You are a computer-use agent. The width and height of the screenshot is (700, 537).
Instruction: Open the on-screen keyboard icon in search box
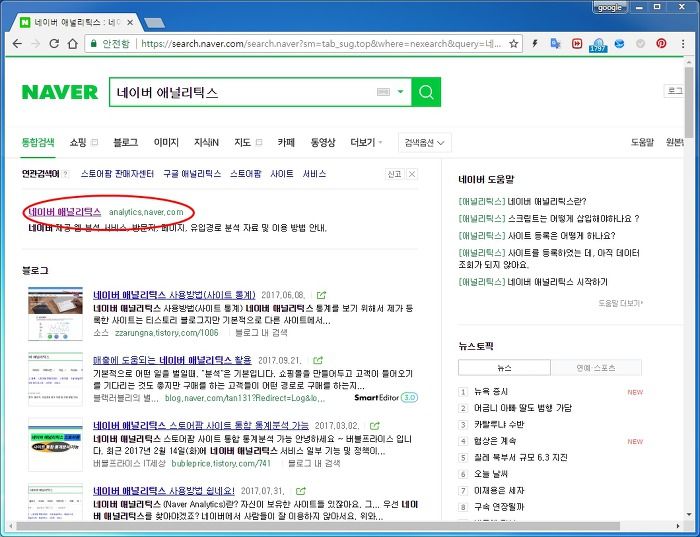pos(383,92)
